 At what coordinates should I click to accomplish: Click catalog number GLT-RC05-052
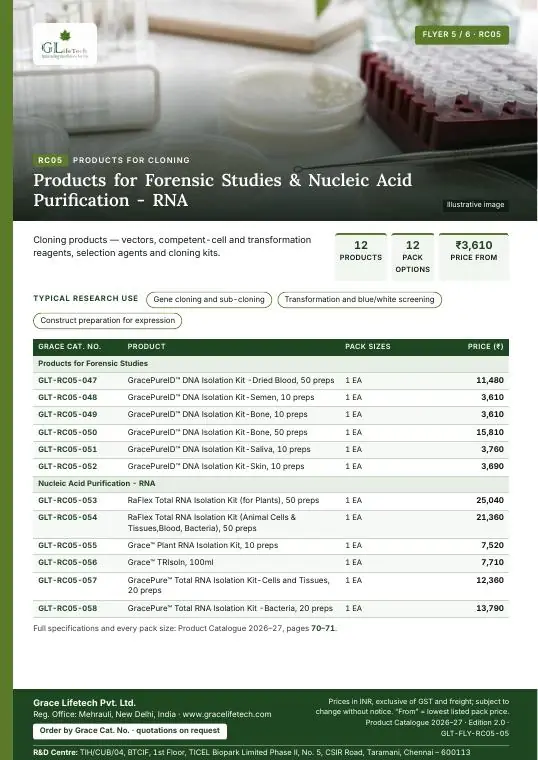click(x=67, y=466)
